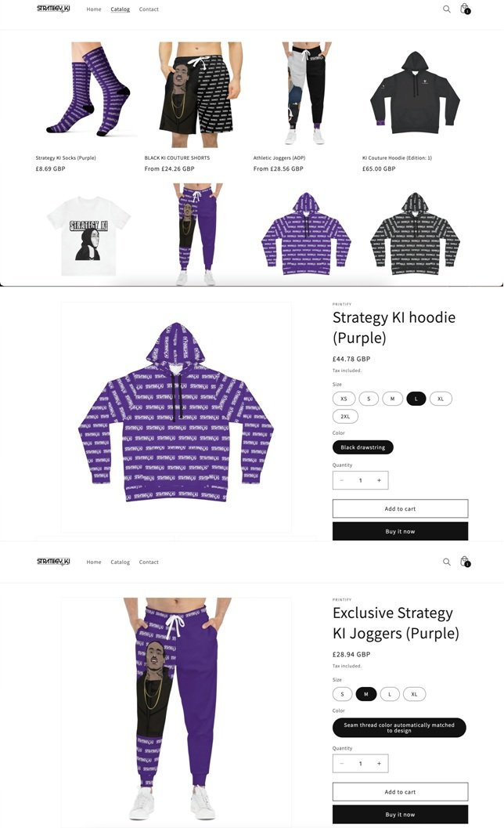Click the search icon on joggers page header
Image resolution: width=504 pixels, height=828 pixels.
pyautogui.click(x=446, y=562)
